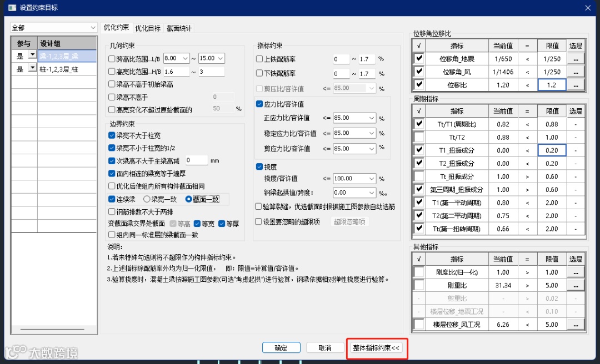Viewport: 600px width, 364px height.
Task: Open 钢梁起拱值/跨度 dropdown
Action: pyautogui.click(x=354, y=193)
